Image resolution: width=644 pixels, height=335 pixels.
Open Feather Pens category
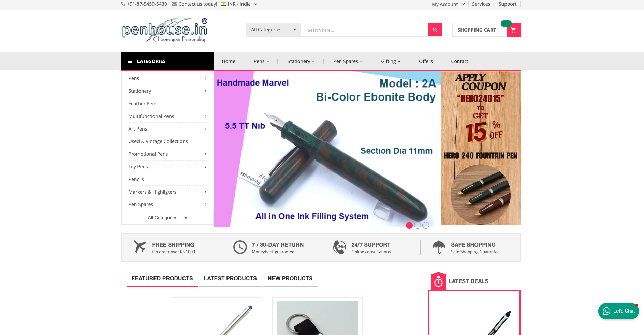(x=143, y=104)
